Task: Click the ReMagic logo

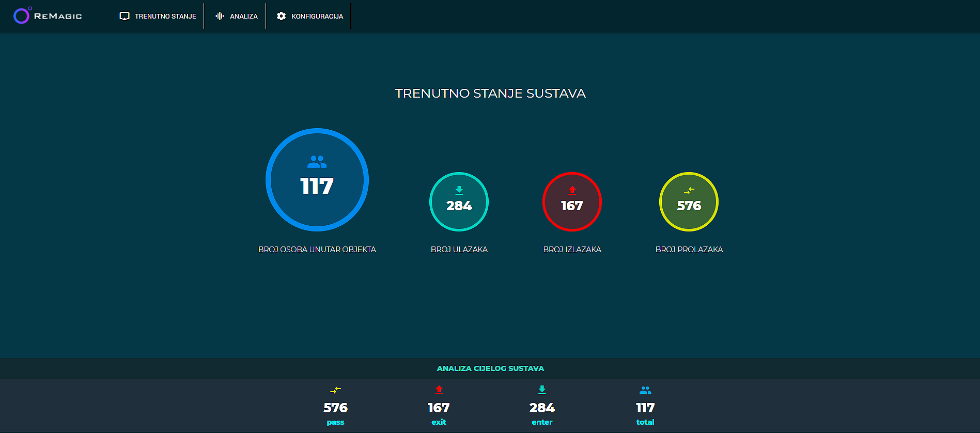Action: tap(48, 16)
